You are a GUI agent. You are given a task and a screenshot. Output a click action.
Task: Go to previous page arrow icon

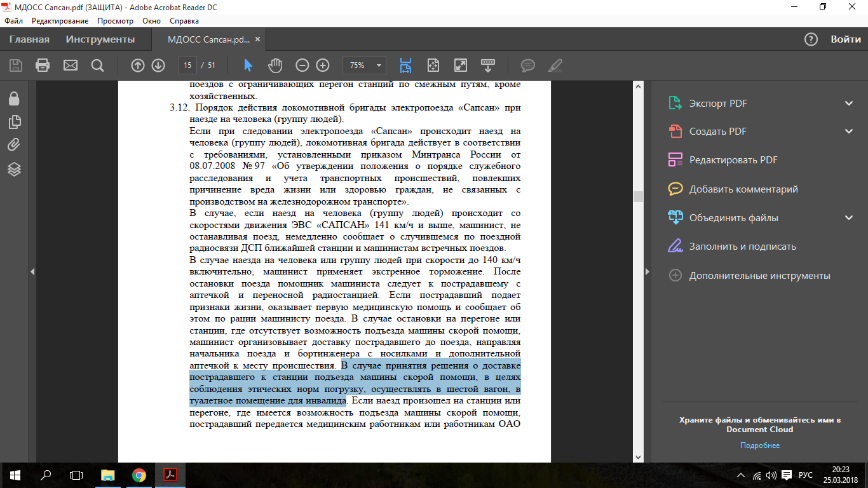[x=138, y=65]
